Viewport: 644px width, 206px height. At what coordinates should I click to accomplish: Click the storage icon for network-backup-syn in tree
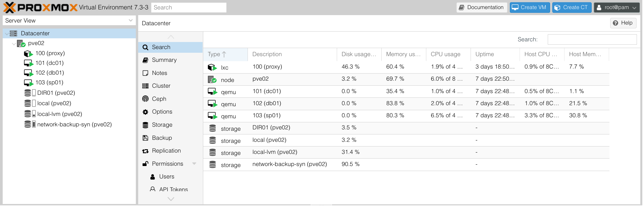30,124
